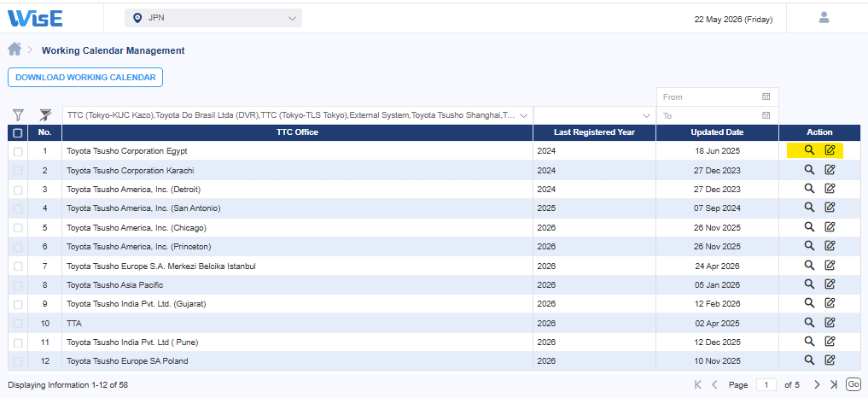View San Antonio office calendar

click(x=809, y=208)
